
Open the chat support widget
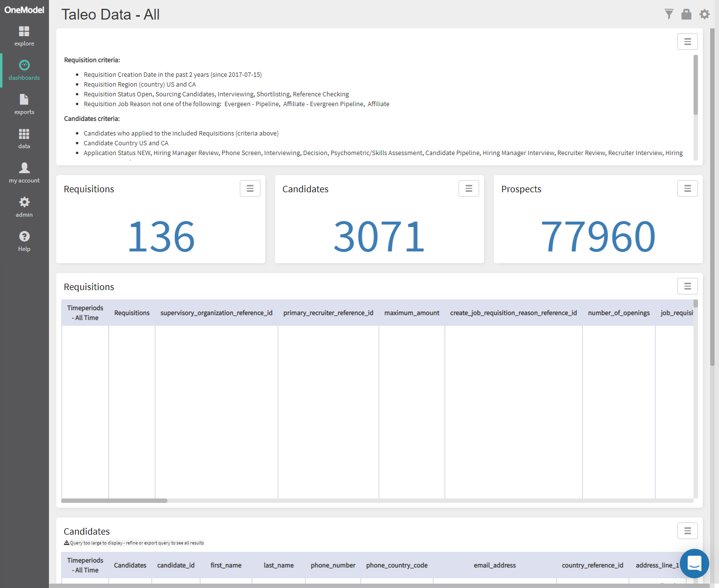pyautogui.click(x=694, y=564)
